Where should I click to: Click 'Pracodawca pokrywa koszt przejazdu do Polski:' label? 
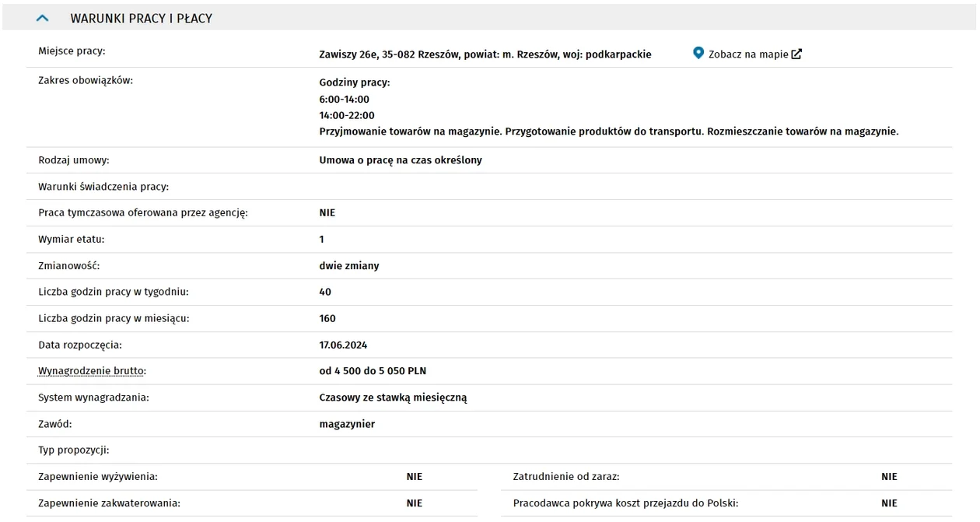click(626, 503)
